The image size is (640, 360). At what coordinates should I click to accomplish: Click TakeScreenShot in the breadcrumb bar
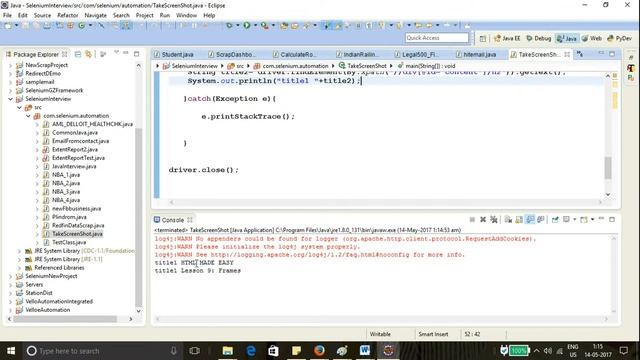click(367, 66)
